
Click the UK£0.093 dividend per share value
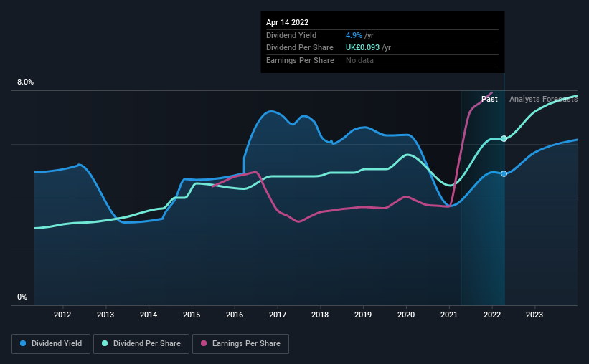click(362, 48)
